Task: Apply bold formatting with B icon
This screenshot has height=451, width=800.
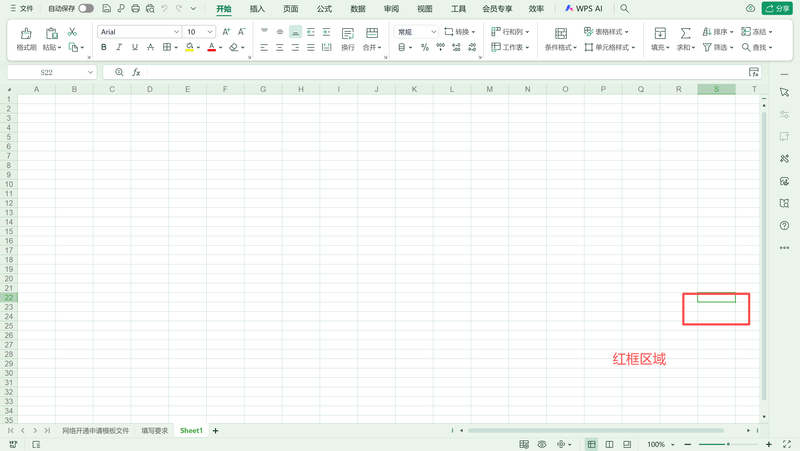Action: tap(104, 47)
